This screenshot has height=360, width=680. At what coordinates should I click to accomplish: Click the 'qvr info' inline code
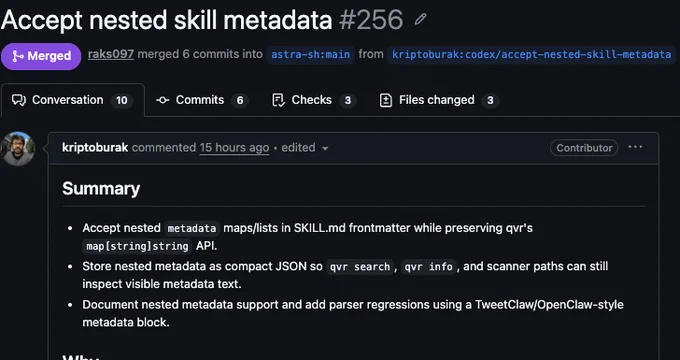428,266
